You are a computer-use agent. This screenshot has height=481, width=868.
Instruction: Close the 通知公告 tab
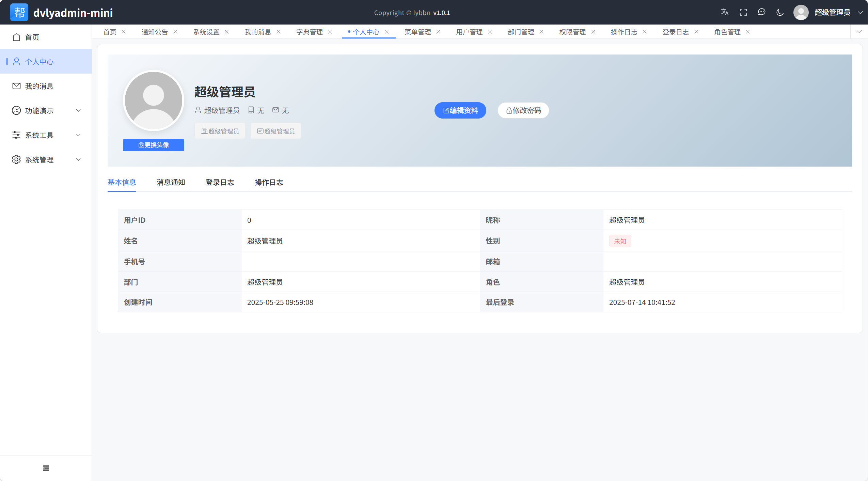(x=175, y=32)
